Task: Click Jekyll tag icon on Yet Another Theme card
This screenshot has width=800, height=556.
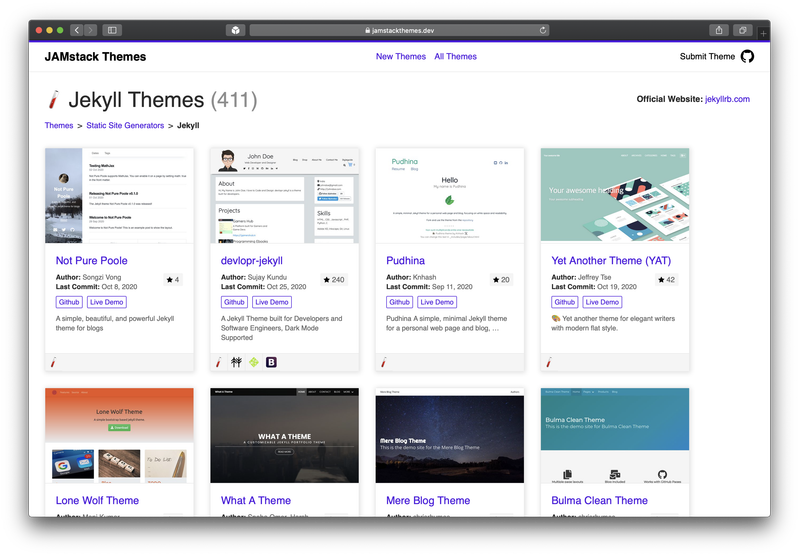Action: pyautogui.click(x=549, y=362)
